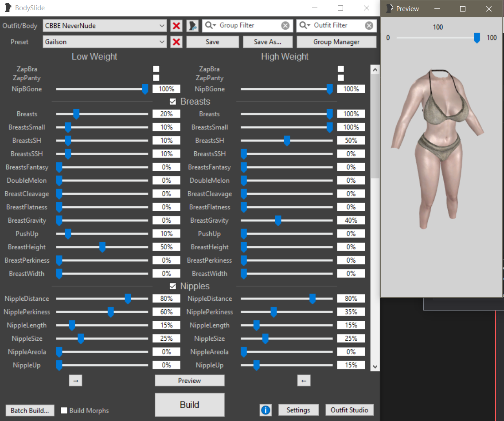Viewport: 504px width, 421px height.
Task: Adjust the Low Weight BreastHeight slider
Action: 102,247
